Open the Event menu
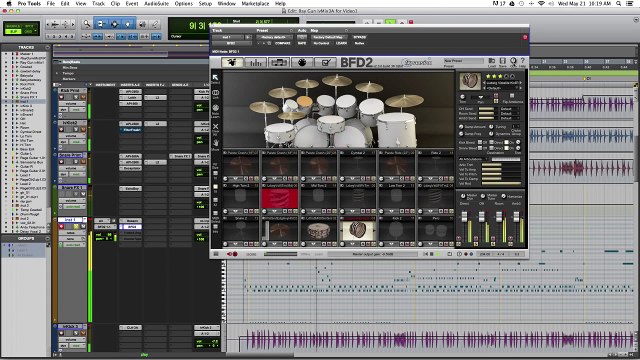This screenshot has width=640, height=360. pyautogui.click(x=132, y=3)
